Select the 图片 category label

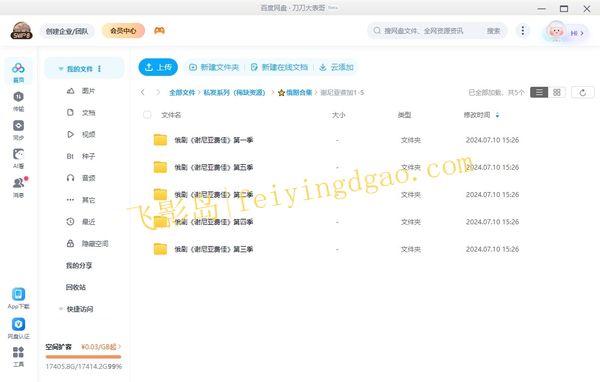(x=88, y=91)
